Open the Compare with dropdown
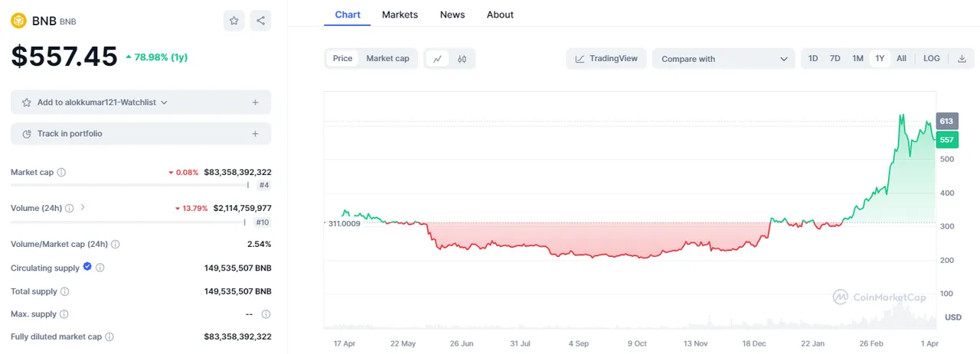The height and width of the screenshot is (354, 980). pos(724,59)
